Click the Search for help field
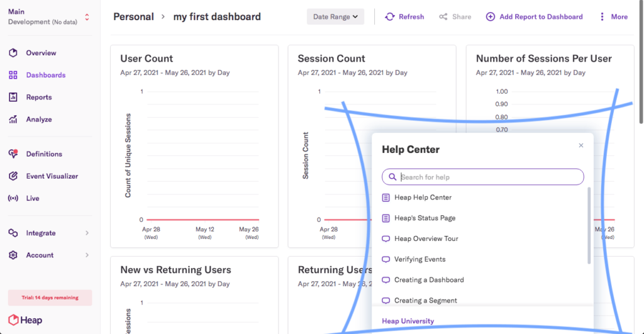The height and width of the screenshot is (334, 644). (x=482, y=177)
